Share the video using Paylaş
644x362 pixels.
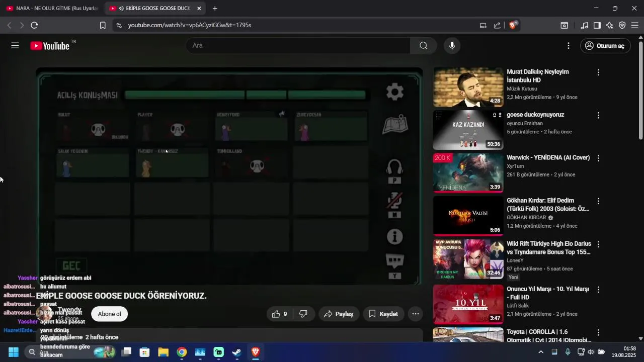[x=339, y=314]
